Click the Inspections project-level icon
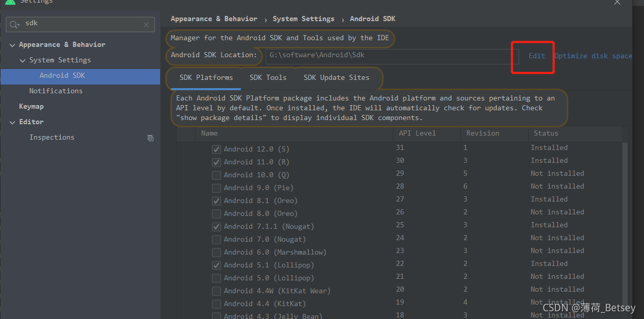Image resolution: width=644 pixels, height=319 pixels. (150, 138)
